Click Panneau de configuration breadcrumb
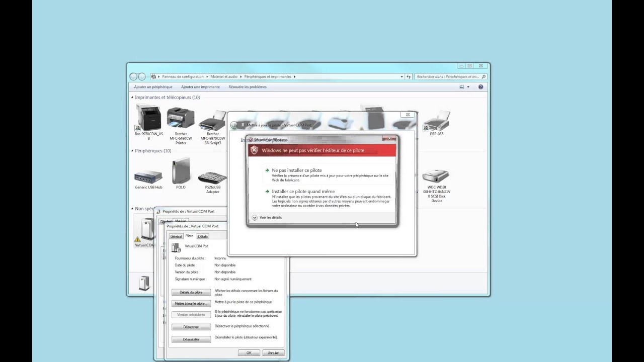The height and width of the screenshot is (362, 644). 183,77
